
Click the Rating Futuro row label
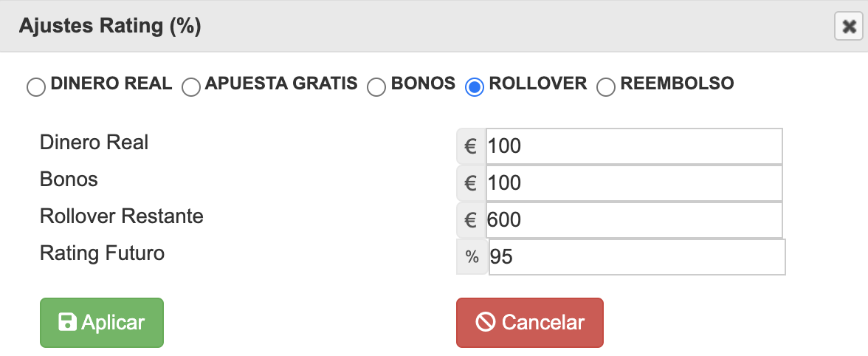point(103,253)
